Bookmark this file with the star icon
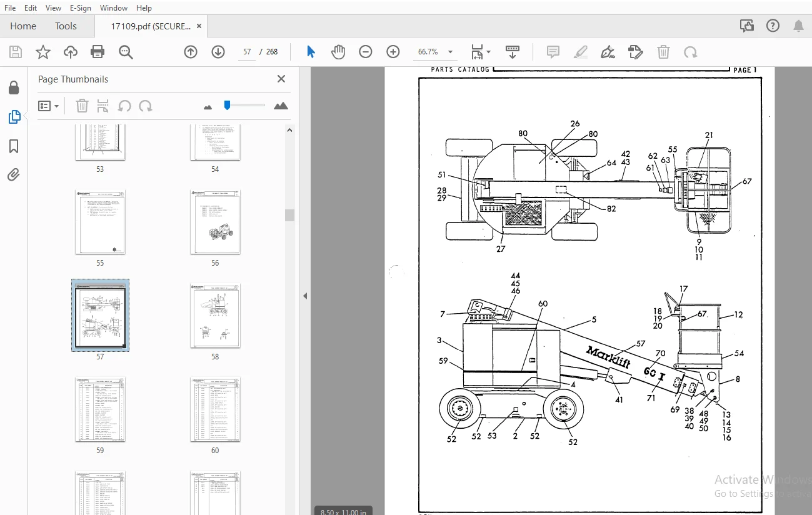Screen dimensions: 812x515 [43, 52]
